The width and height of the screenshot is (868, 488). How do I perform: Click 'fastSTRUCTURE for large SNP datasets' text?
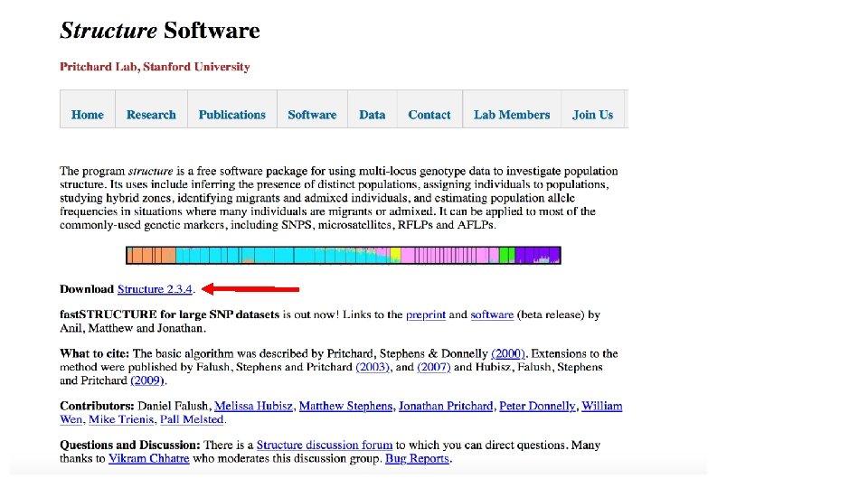point(169,314)
